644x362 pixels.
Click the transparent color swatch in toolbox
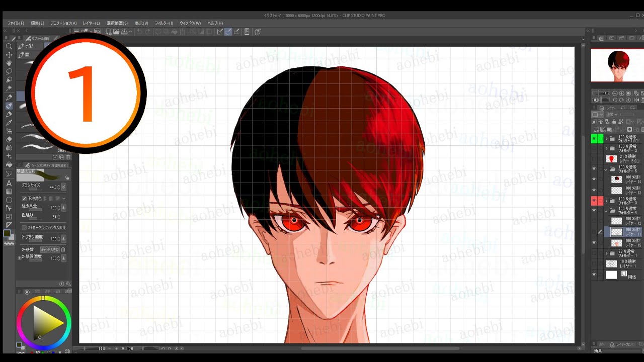9,243
